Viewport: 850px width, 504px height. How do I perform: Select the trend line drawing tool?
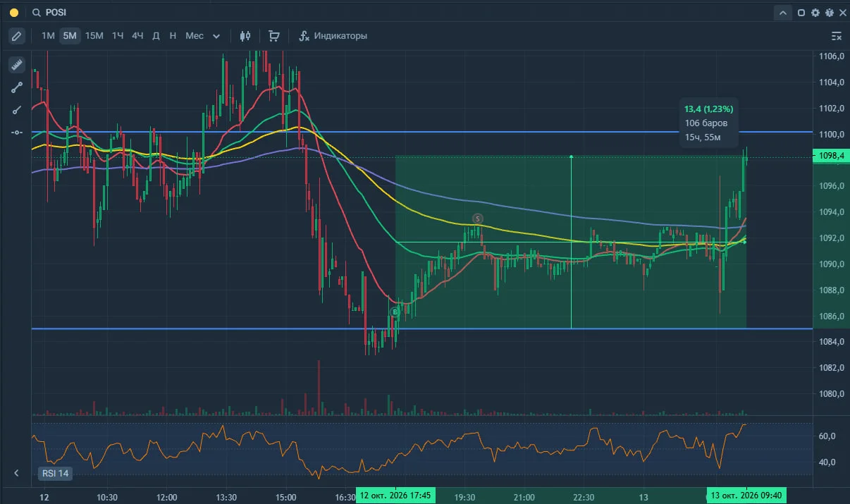pyautogui.click(x=17, y=87)
